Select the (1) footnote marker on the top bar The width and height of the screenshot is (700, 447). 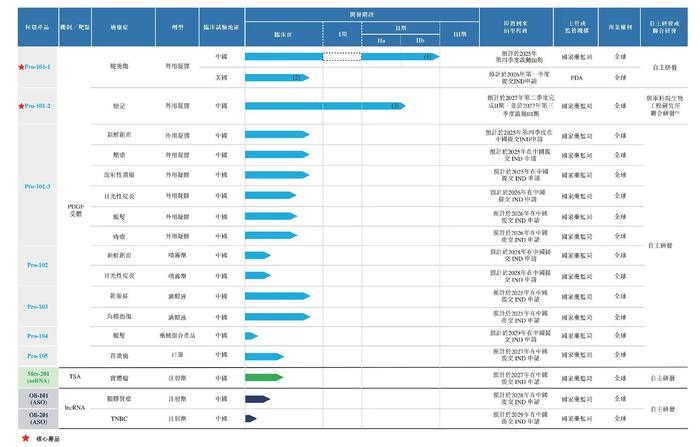click(x=426, y=57)
